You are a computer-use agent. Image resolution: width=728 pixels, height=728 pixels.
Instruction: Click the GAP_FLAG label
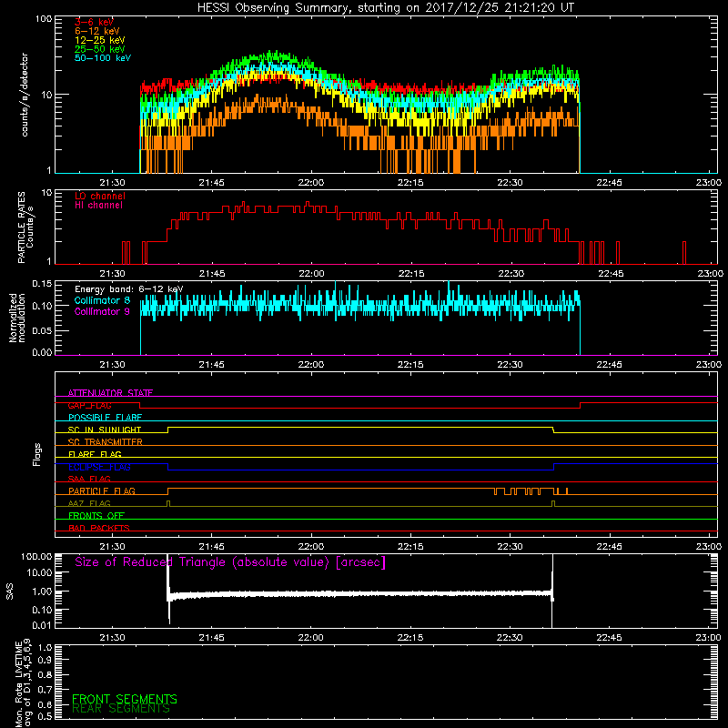(89, 405)
